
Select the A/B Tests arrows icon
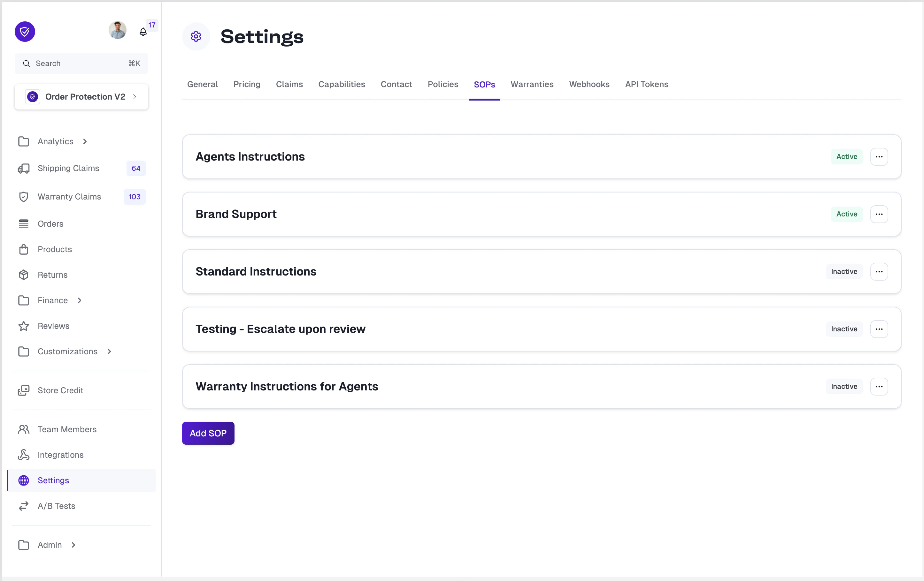point(24,506)
